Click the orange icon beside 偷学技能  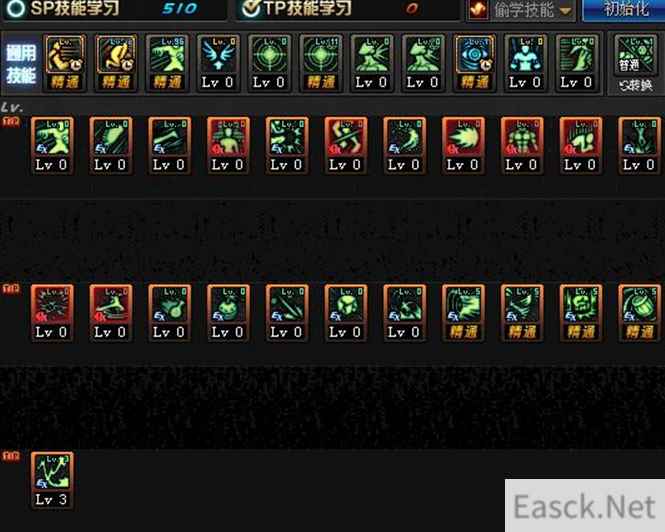coord(478,9)
